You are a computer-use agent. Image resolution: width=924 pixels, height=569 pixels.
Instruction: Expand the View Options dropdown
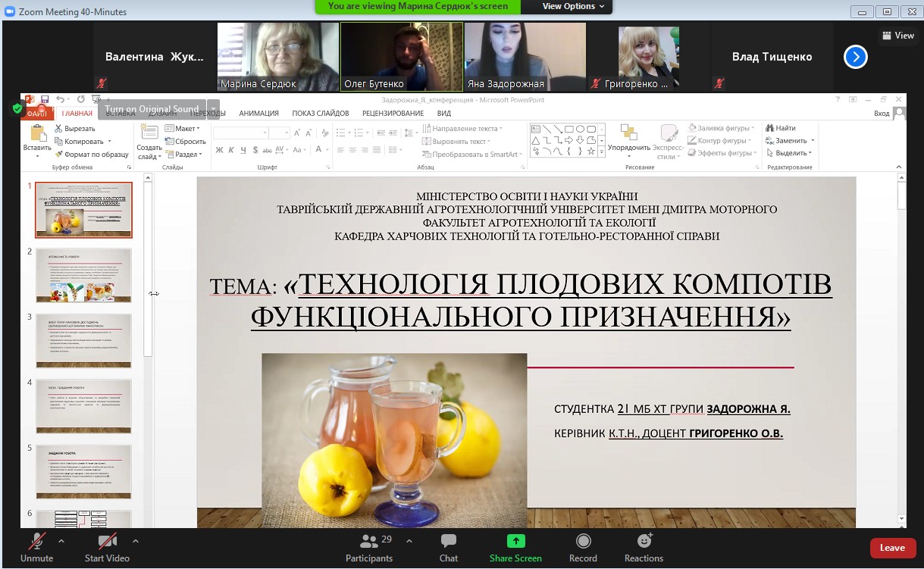573,6
